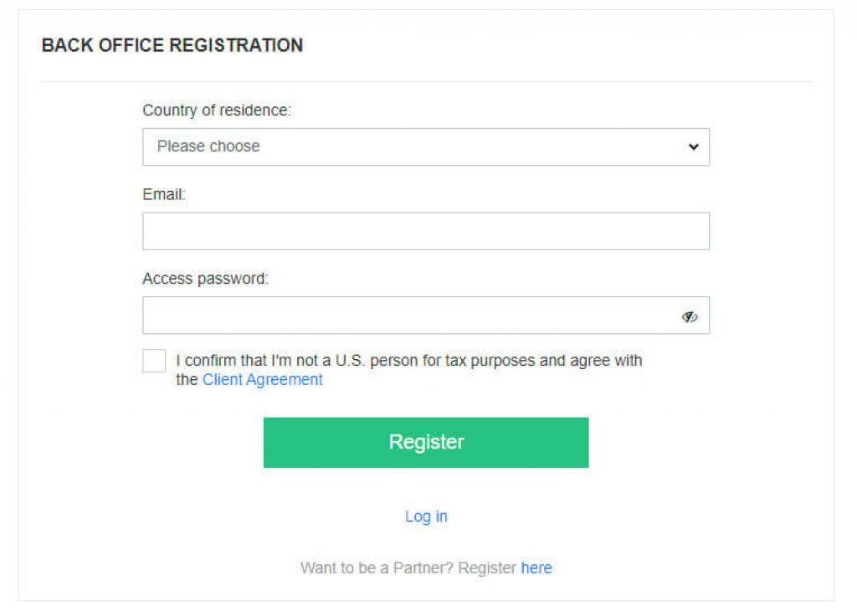Screen dimensions: 857x616
Task: Toggle password visibility with the eye icon
Action: [690, 316]
